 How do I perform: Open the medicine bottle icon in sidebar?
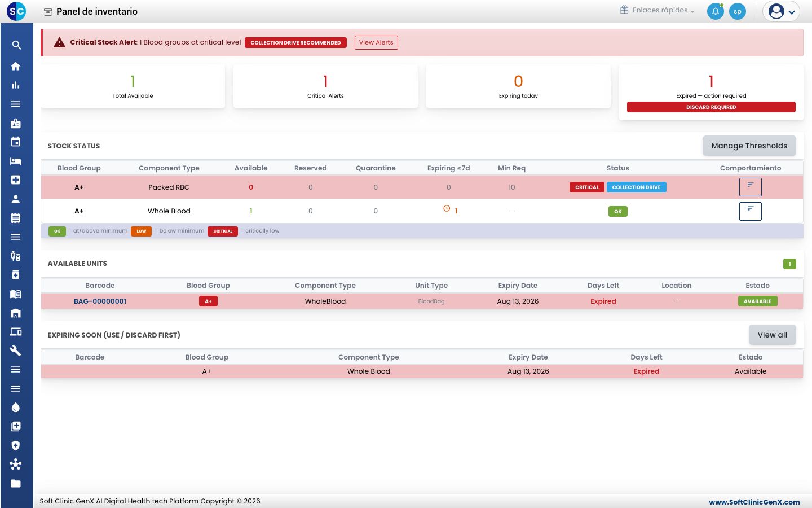click(16, 275)
